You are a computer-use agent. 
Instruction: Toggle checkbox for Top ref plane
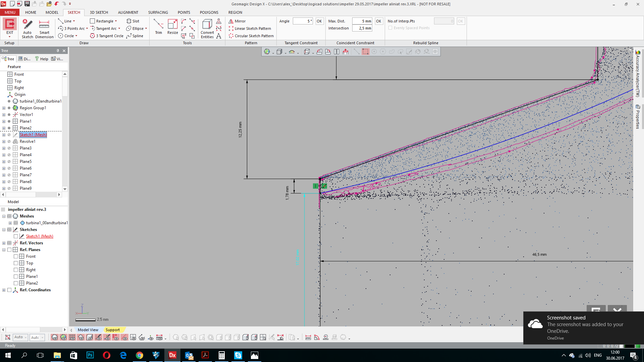pyautogui.click(x=16, y=263)
